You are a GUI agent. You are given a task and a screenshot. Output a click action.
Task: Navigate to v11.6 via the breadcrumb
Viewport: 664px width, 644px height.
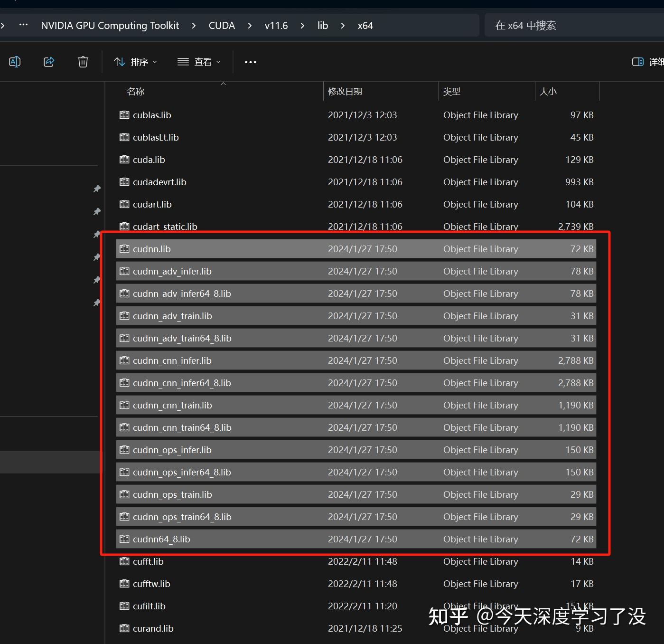click(276, 25)
